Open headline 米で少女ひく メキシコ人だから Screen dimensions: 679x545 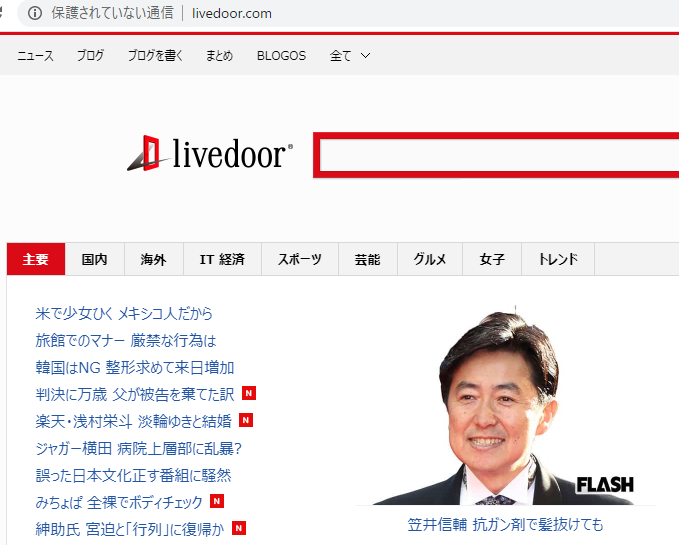124,313
